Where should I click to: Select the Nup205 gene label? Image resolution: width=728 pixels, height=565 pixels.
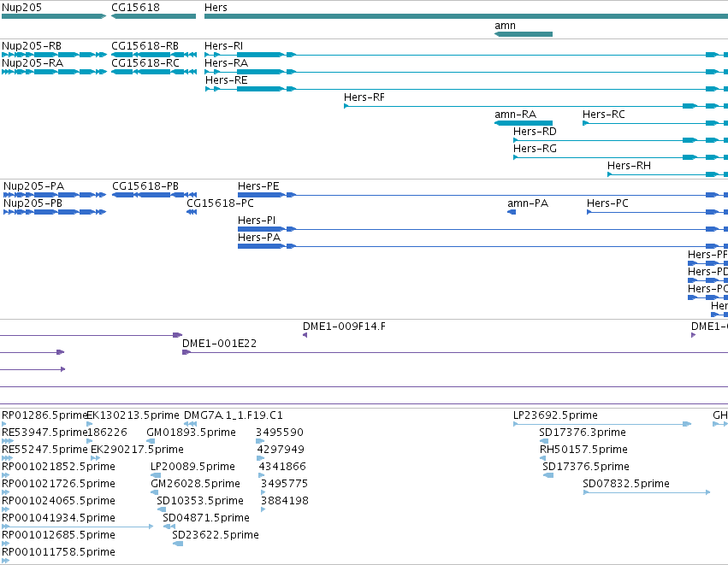point(22,8)
